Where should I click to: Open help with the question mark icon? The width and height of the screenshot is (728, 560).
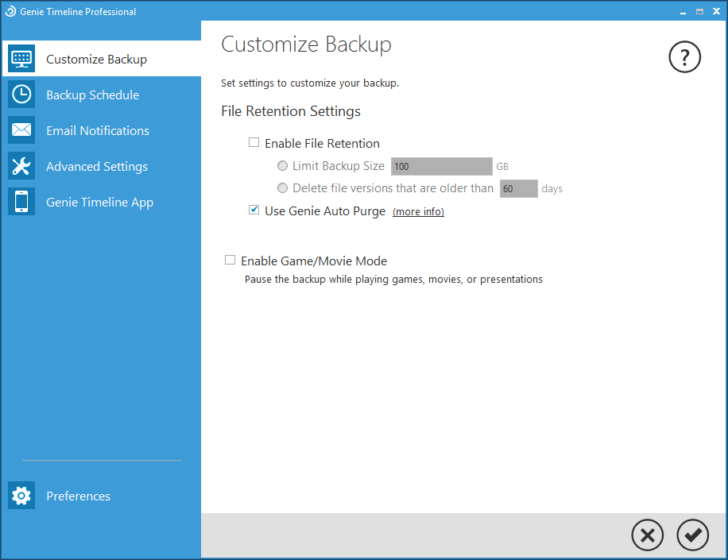click(685, 57)
